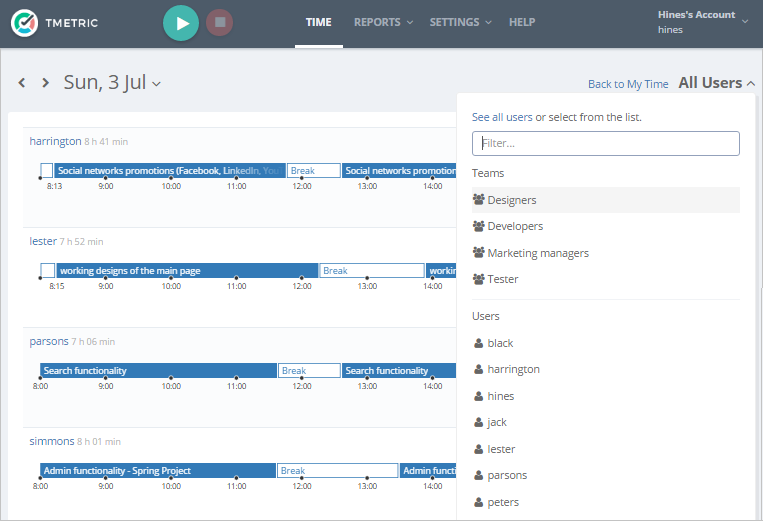Select user peters from the list
The image size is (763, 521).
606,502
